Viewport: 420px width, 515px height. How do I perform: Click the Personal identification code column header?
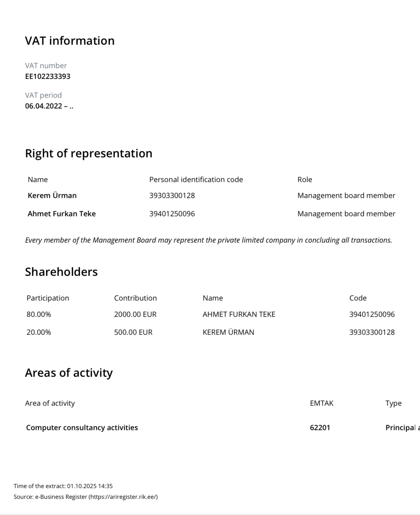pyautogui.click(x=196, y=180)
